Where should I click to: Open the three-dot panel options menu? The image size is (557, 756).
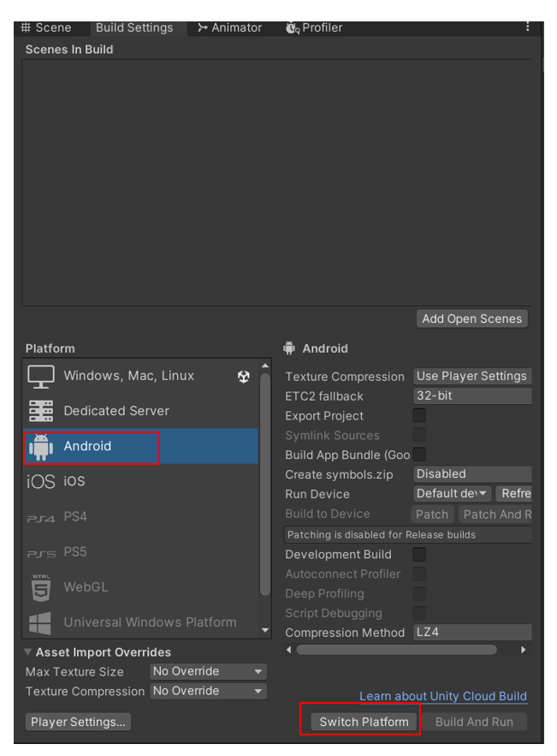tap(528, 27)
